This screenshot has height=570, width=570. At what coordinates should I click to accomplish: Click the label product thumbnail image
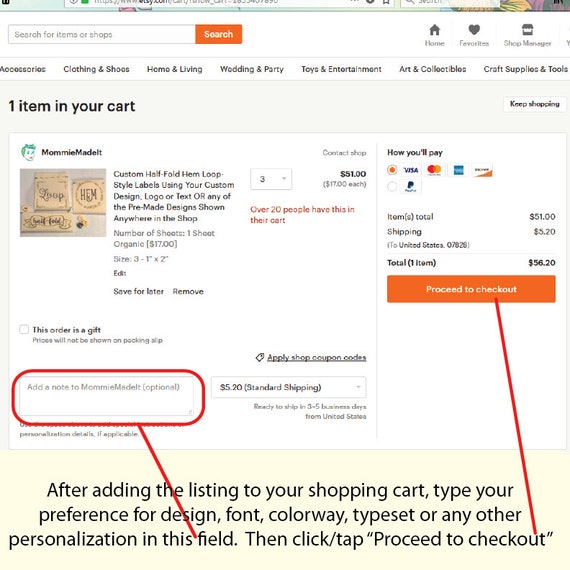coord(63,202)
